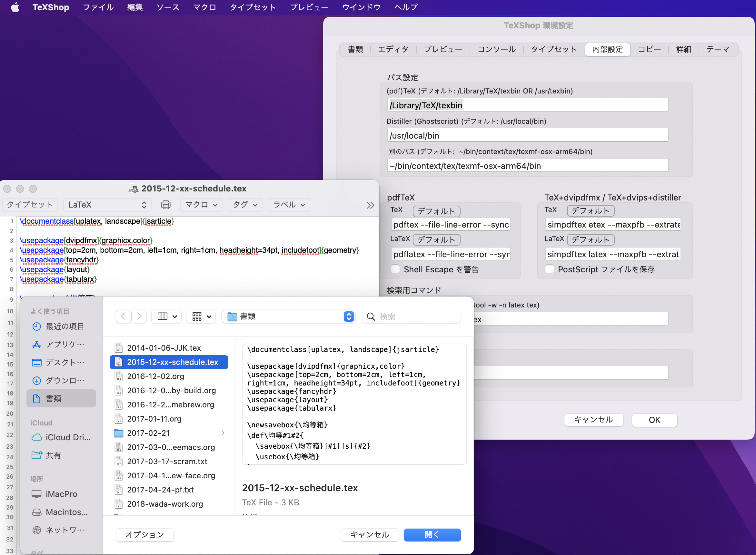This screenshot has height=555, width=756.
Task: Switch to コンソール preferences tab
Action: [496, 49]
